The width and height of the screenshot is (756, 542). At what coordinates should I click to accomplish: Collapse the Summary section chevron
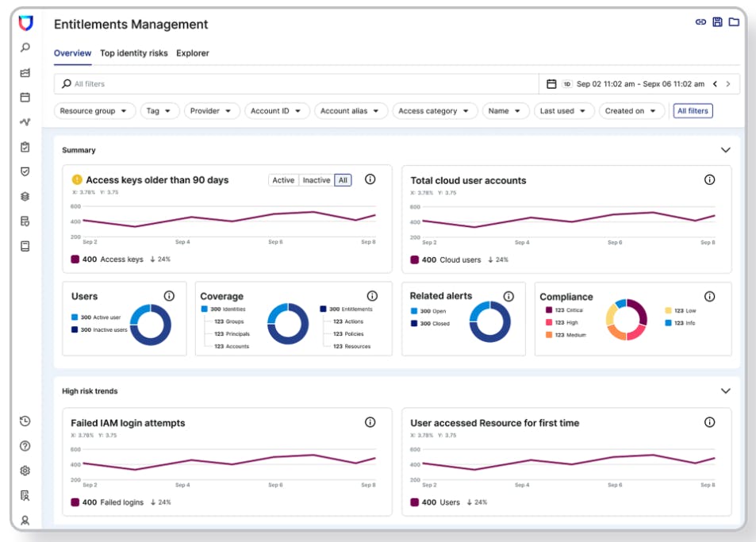pos(725,150)
